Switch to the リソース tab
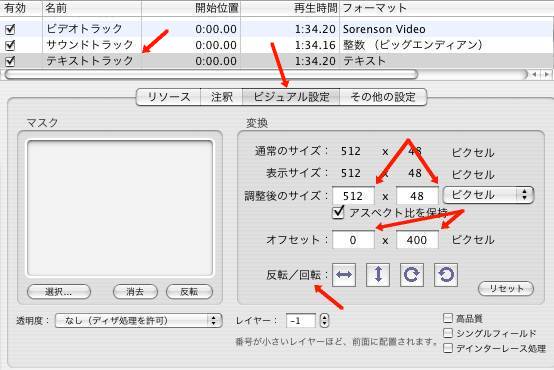The width and height of the screenshot is (554, 370). 169,97
